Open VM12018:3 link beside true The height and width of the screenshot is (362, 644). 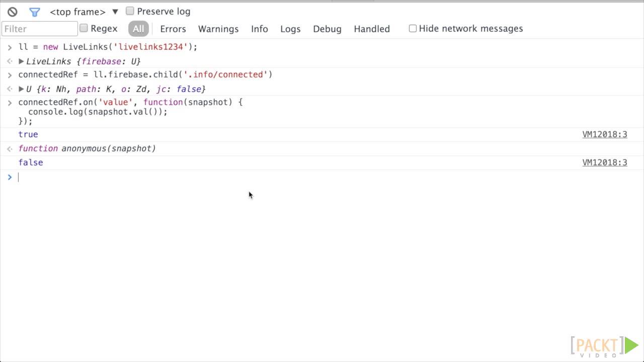[x=605, y=134]
